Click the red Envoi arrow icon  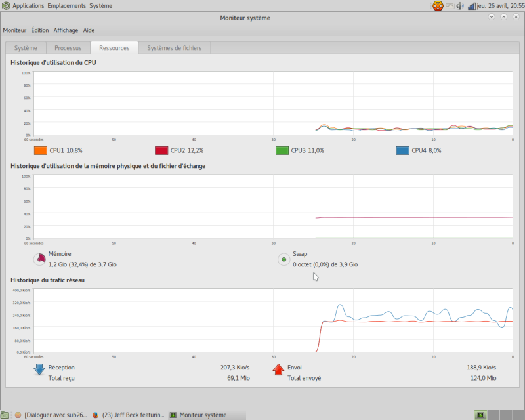278,369
